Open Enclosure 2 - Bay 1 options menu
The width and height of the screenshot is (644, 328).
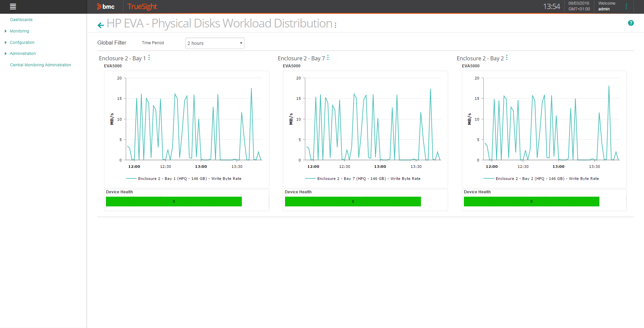tap(149, 58)
